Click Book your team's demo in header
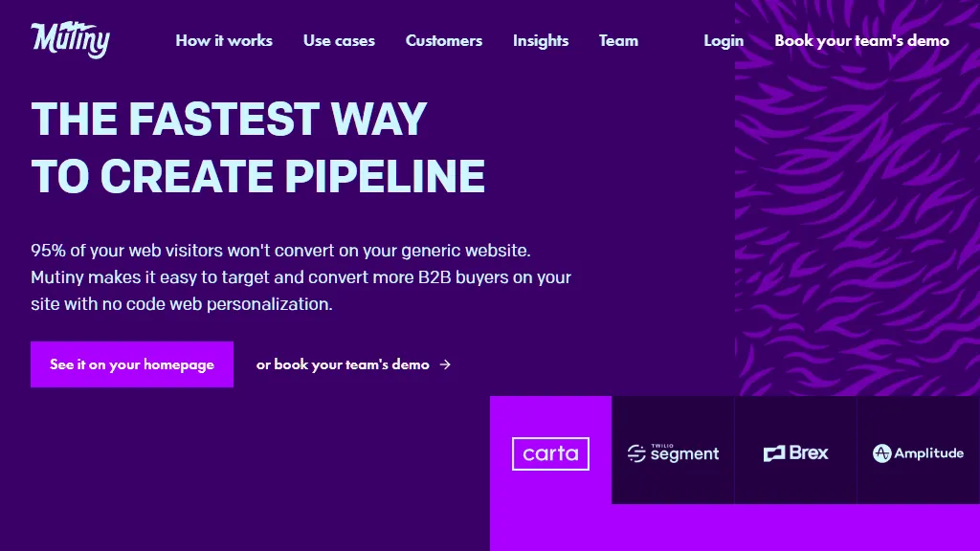 point(861,40)
